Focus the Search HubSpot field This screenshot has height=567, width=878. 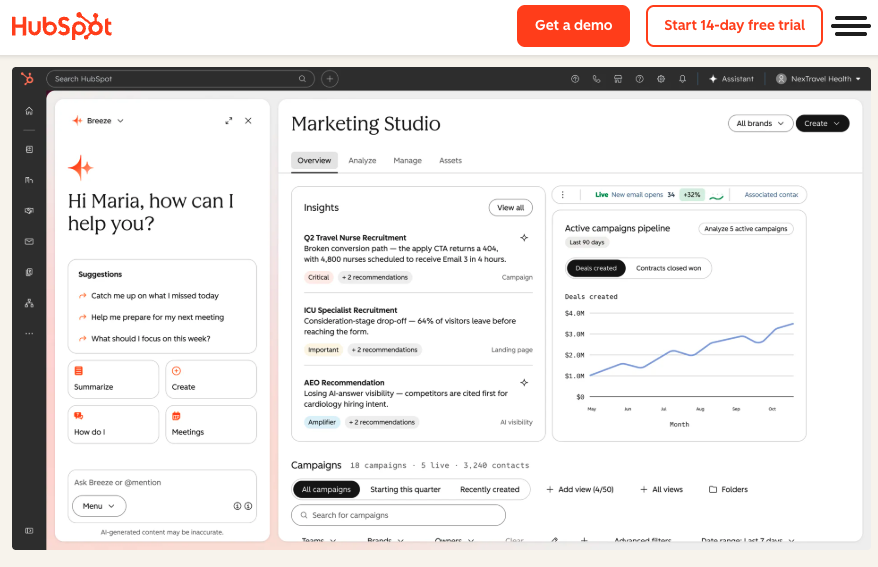pyautogui.click(x=180, y=79)
